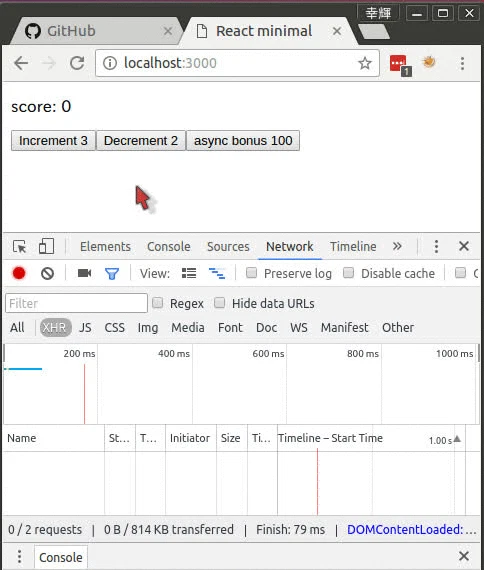This screenshot has width=484, height=570.
Task: Reload the localhost page
Action: (77, 63)
